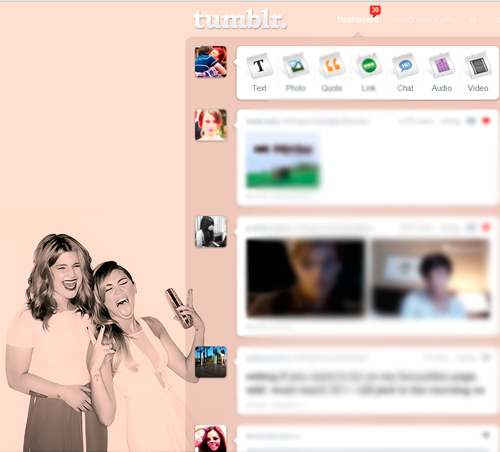Click the icon on the bottom partial post

(x=486, y=435)
